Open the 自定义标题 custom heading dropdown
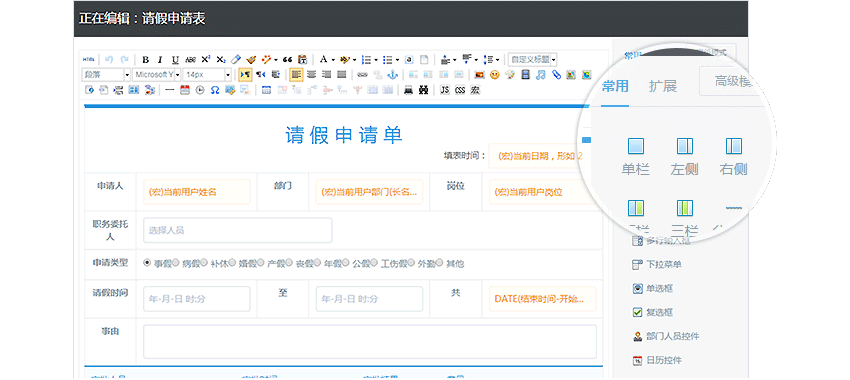Viewport: 850px width, 380px height. (x=532, y=60)
